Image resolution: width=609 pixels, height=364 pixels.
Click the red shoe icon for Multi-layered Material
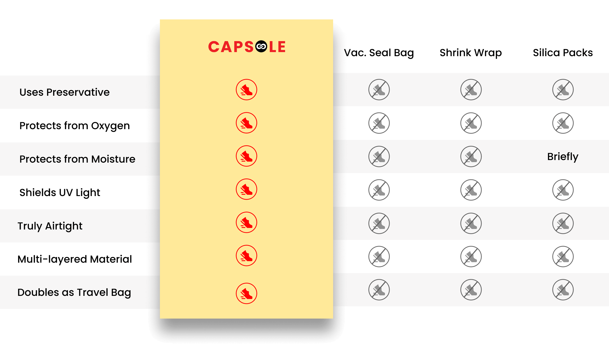click(x=246, y=256)
